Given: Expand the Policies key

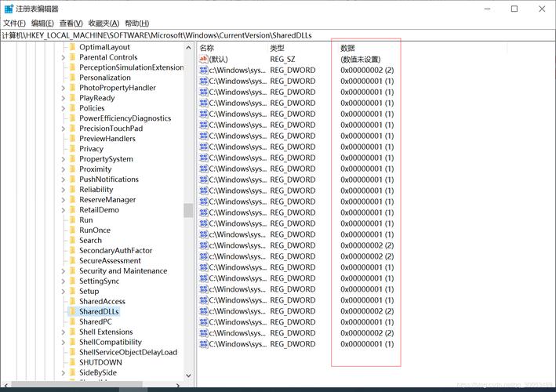Looking at the screenshot, I should coord(63,108).
